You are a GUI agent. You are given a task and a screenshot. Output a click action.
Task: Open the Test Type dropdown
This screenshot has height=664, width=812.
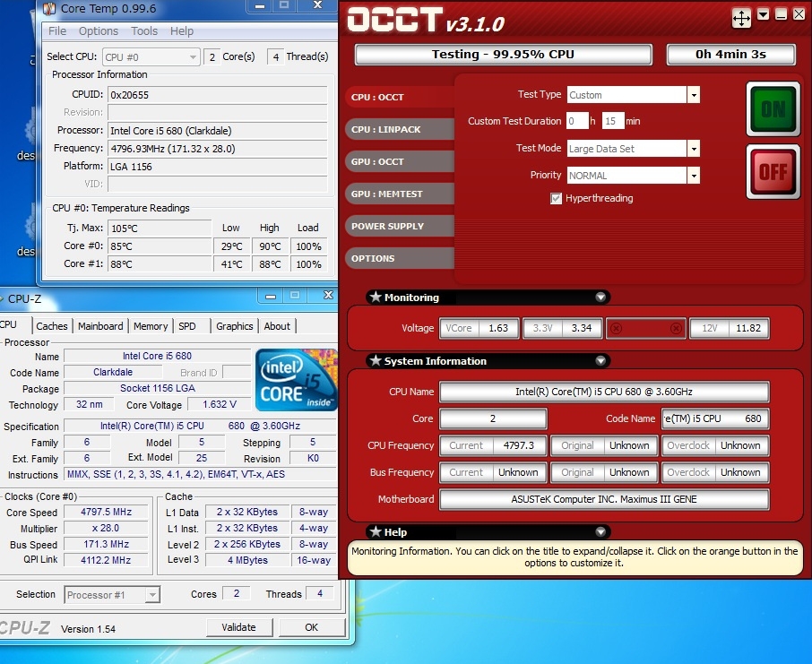pos(694,95)
